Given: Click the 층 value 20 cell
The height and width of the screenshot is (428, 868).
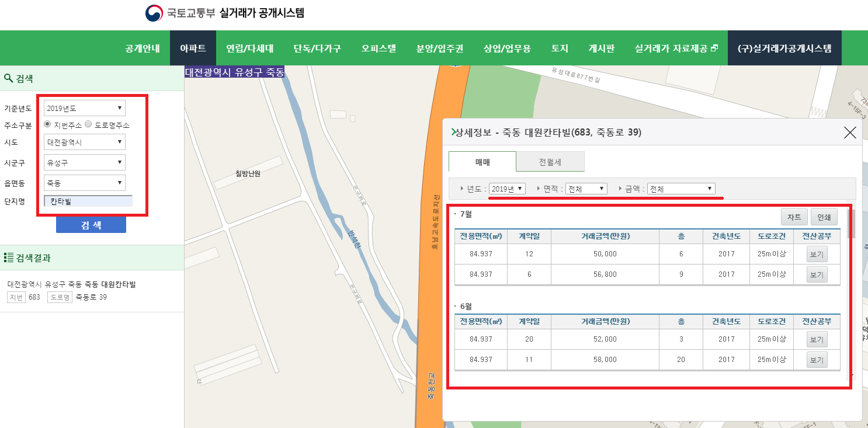Looking at the screenshot, I should coord(680,360).
